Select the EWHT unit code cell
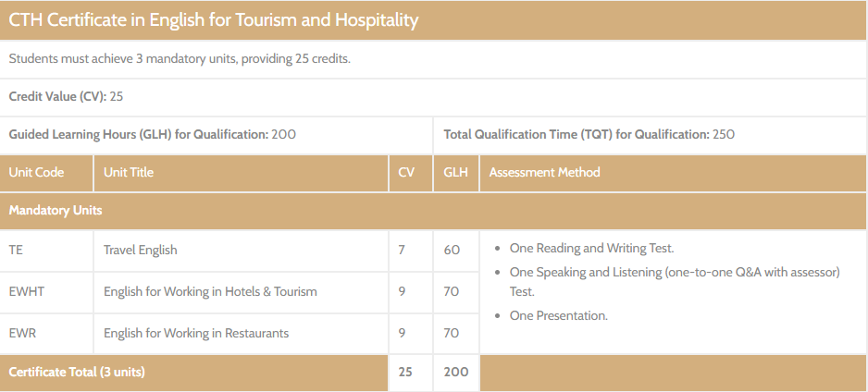Viewport: 868px width, 392px height. [x=26, y=291]
